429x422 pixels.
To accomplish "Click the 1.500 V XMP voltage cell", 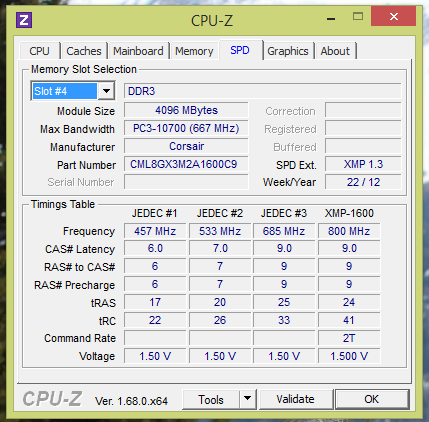I will 349,356.
